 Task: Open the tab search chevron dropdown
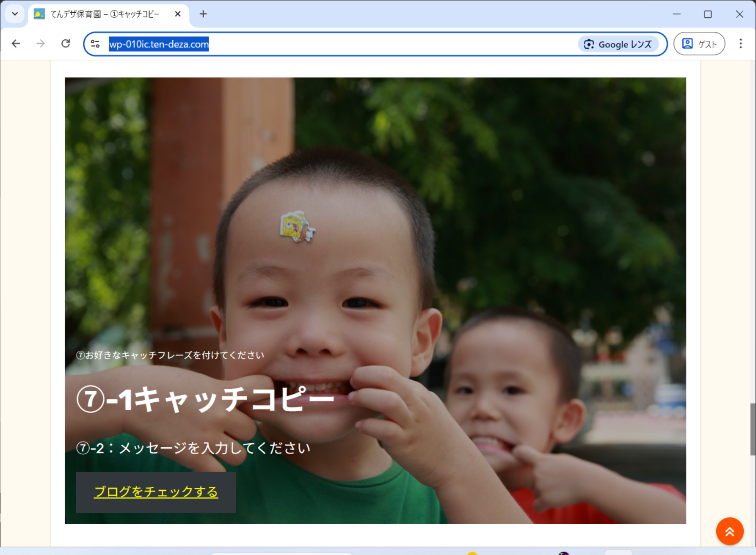[x=15, y=14]
